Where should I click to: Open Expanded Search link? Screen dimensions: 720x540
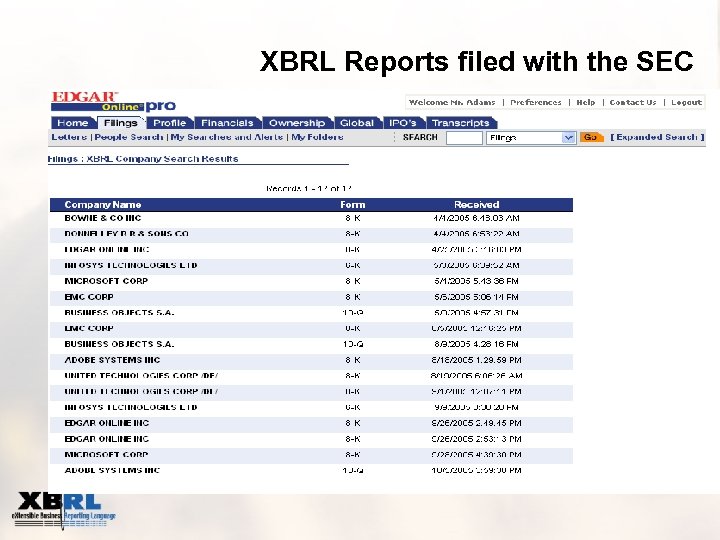click(x=657, y=137)
